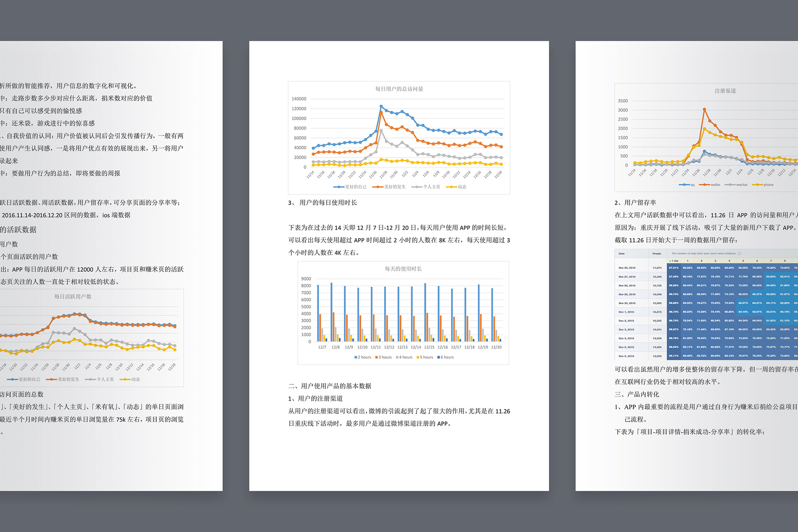Click the heading 1、用户的注册渠道
The width and height of the screenshot is (798, 532).
click(315, 399)
